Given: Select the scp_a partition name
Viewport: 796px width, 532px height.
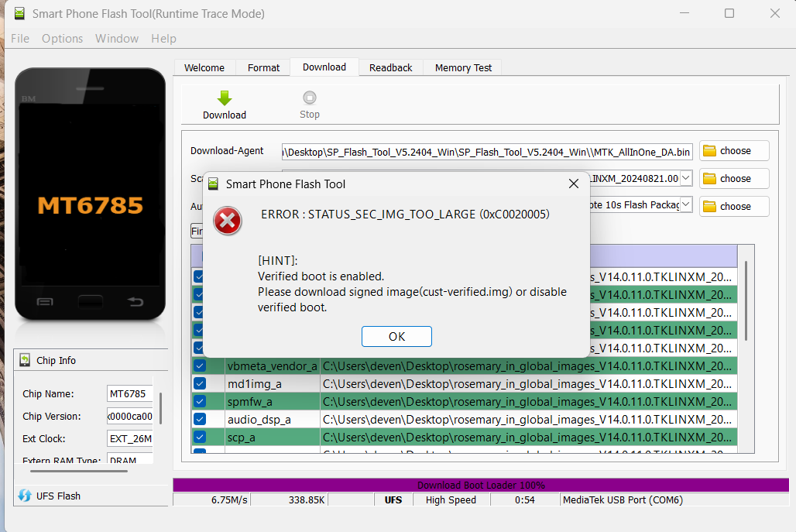Looking at the screenshot, I should pos(272,437).
